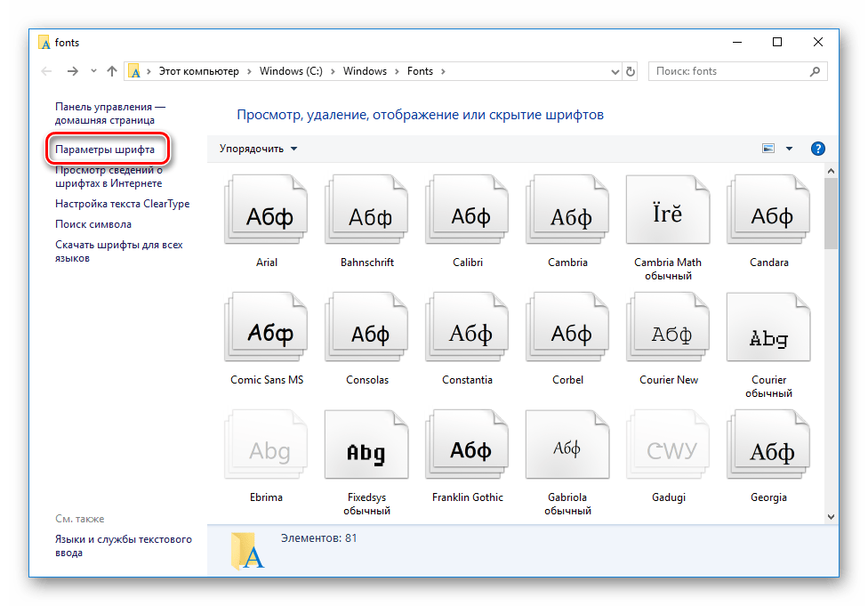The height and width of the screenshot is (606, 868).
Task: Open the Courier New font icon
Action: click(x=669, y=332)
